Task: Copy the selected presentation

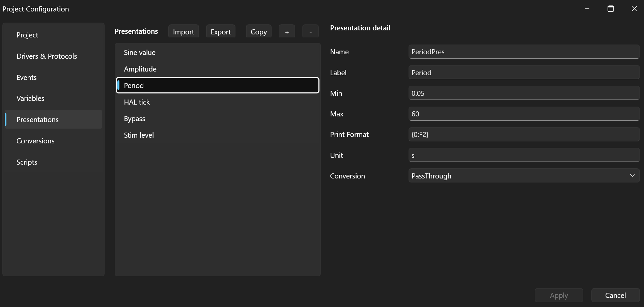Action: tap(259, 32)
